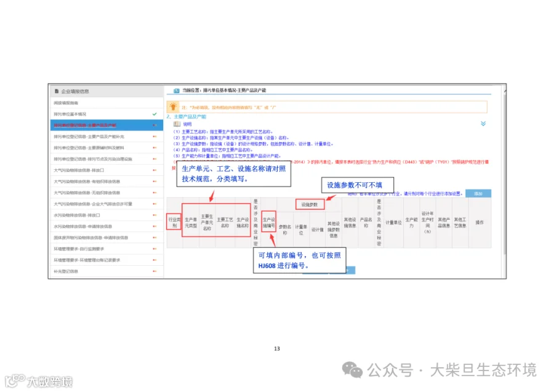Screen dimensions: 554x392
Task: Open 环境管理台账记录要求 sidebar item
Action: click(107, 260)
